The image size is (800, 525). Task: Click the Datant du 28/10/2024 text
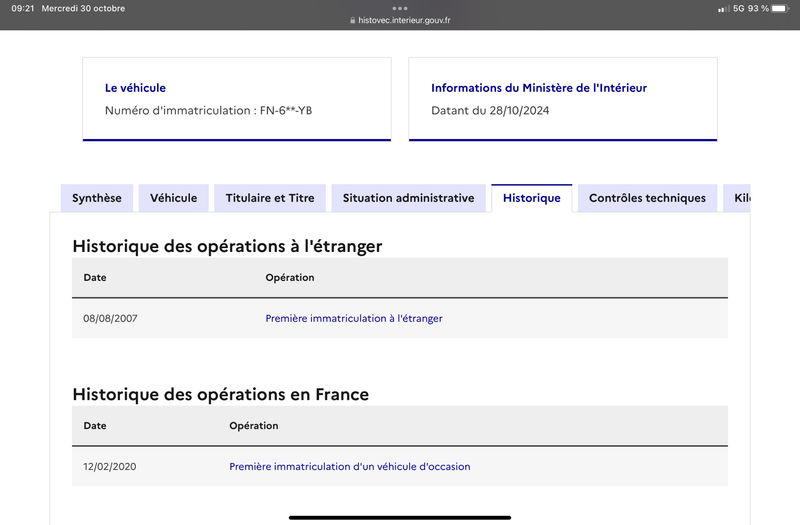(x=490, y=110)
